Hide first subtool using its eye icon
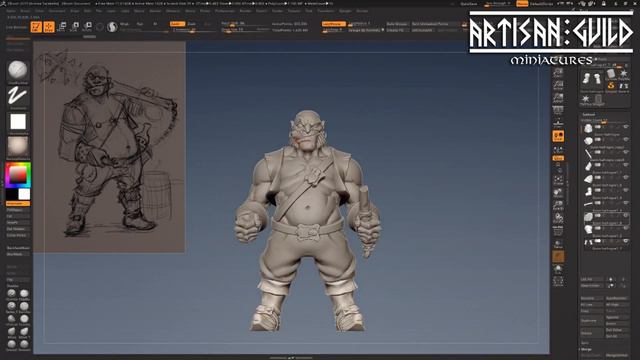Image resolution: width=640 pixels, height=360 pixels. tap(625, 127)
